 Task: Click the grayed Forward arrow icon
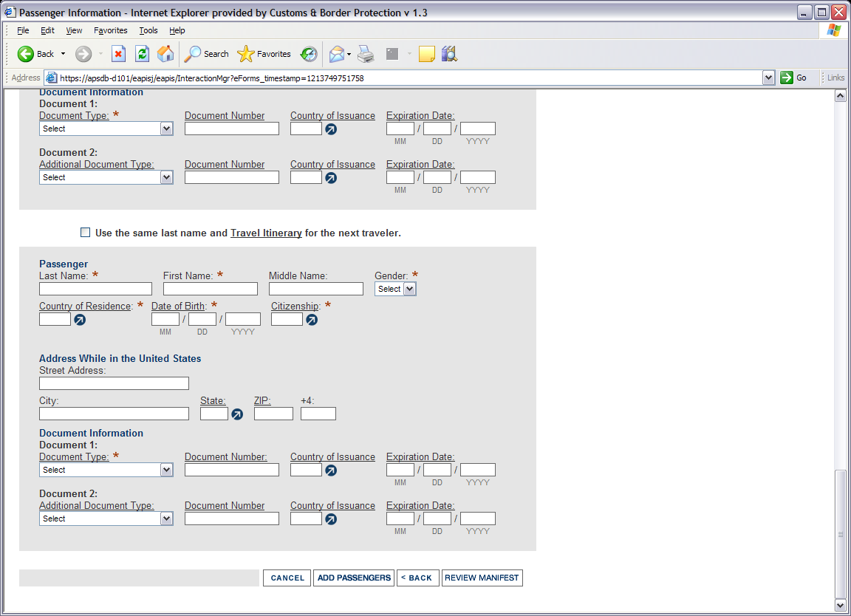tap(83, 54)
